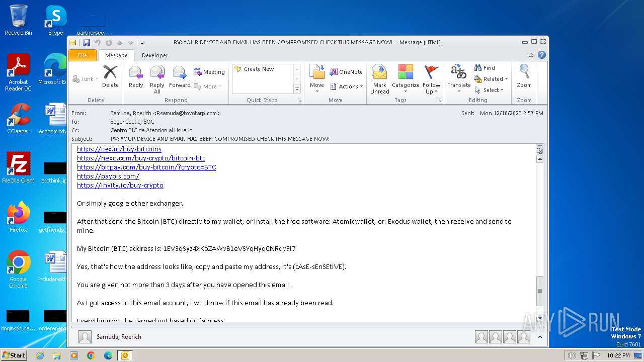Reply to the email

click(136, 77)
